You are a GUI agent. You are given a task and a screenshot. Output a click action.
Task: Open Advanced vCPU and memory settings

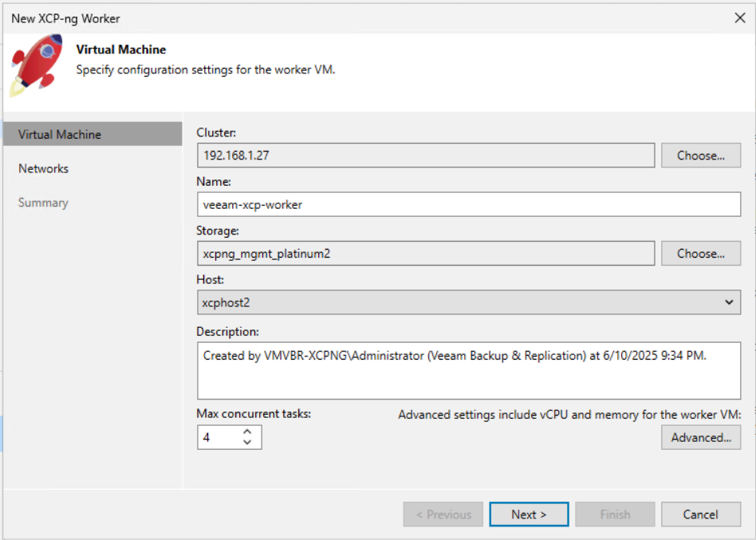(x=700, y=437)
